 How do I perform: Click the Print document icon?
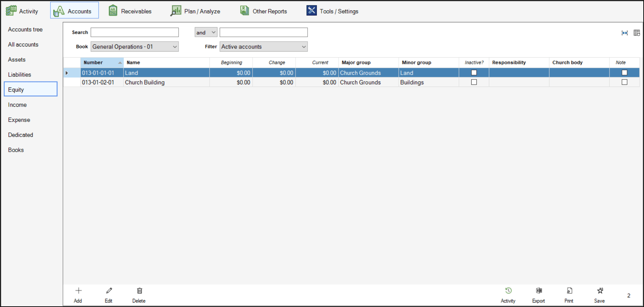point(569,291)
